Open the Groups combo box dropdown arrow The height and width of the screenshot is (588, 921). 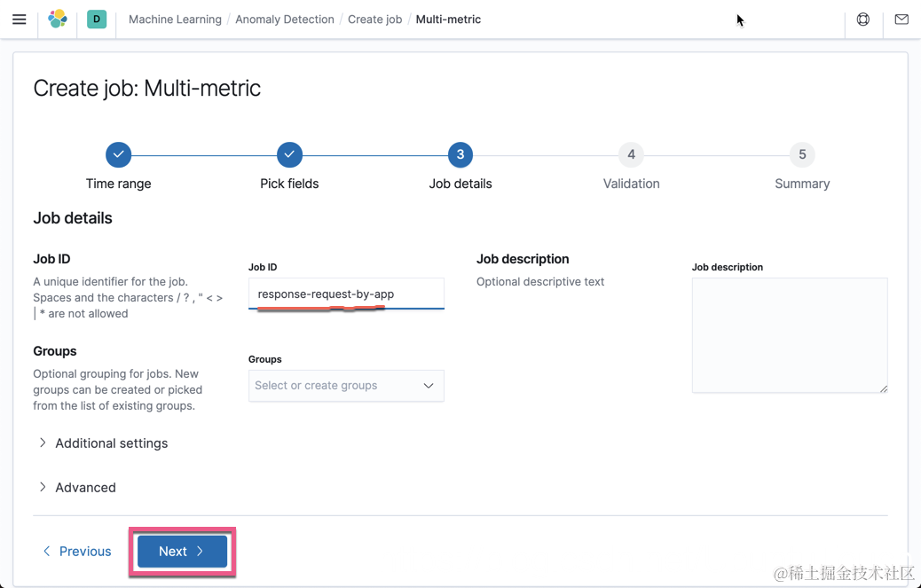tap(429, 386)
